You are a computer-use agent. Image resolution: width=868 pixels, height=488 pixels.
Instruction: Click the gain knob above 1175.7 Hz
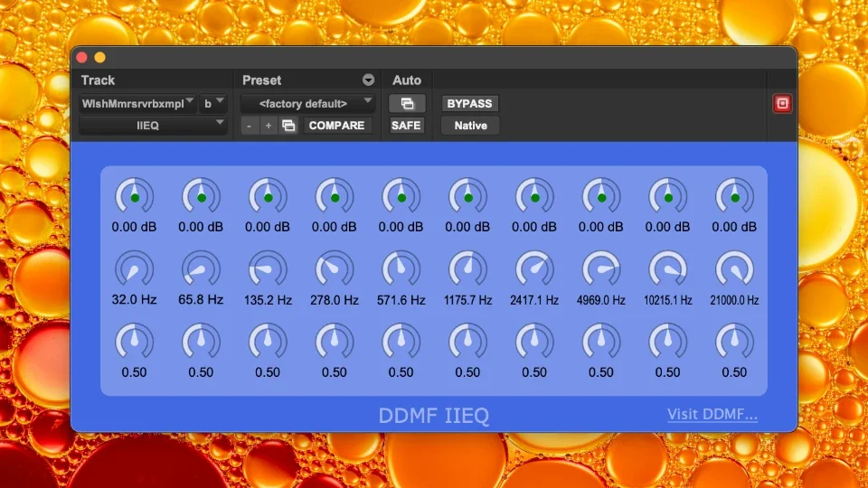pyautogui.click(x=467, y=196)
